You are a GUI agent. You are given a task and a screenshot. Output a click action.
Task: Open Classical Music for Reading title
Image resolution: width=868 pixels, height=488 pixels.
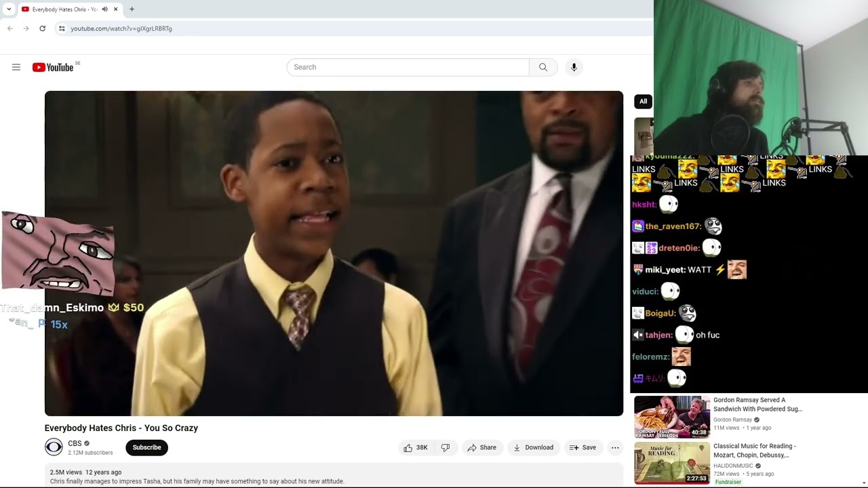pyautogui.click(x=755, y=451)
